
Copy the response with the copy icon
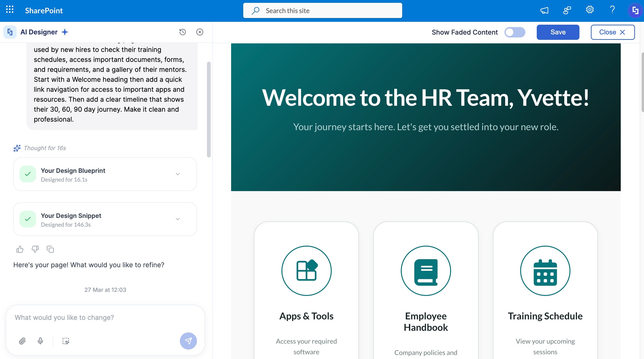click(x=50, y=249)
